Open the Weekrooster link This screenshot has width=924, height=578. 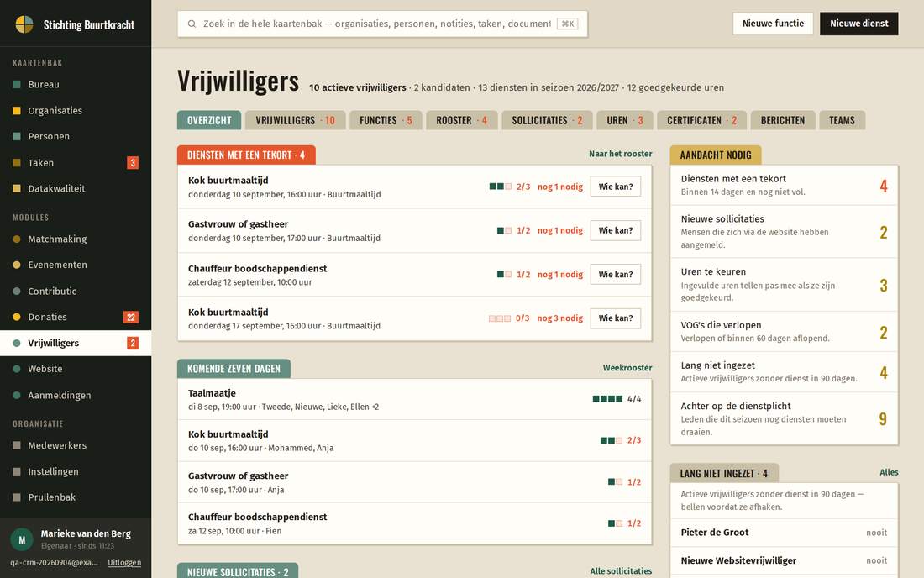(x=627, y=368)
